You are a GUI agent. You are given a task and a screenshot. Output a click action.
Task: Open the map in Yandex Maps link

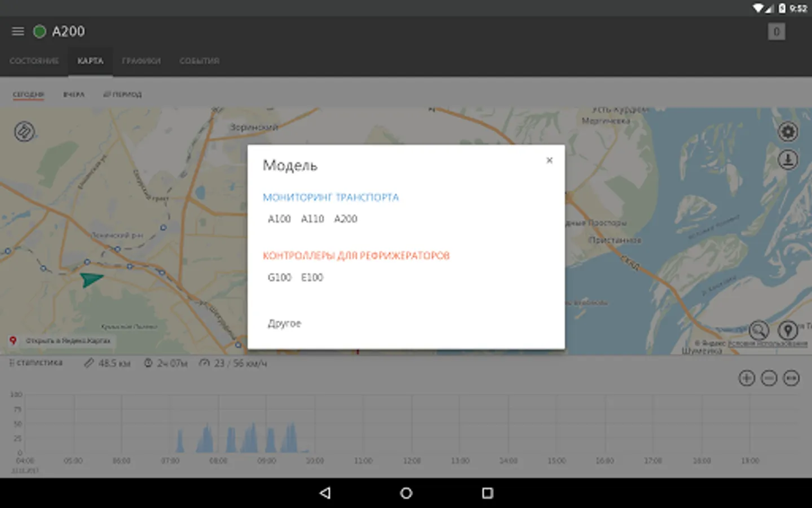click(x=68, y=341)
